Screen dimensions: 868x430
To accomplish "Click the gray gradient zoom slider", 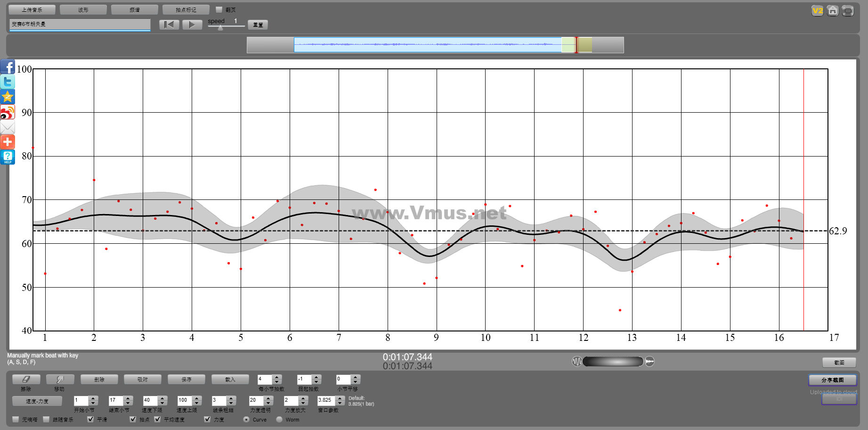I will pyautogui.click(x=613, y=362).
